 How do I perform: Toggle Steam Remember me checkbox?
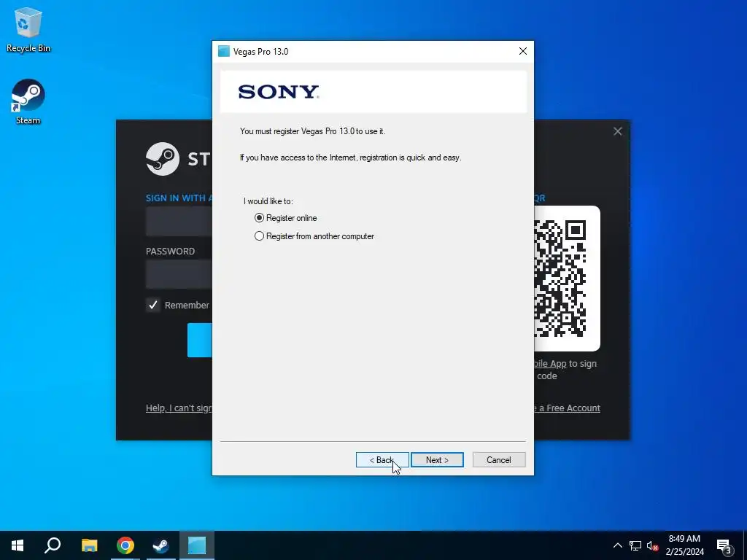coord(153,306)
